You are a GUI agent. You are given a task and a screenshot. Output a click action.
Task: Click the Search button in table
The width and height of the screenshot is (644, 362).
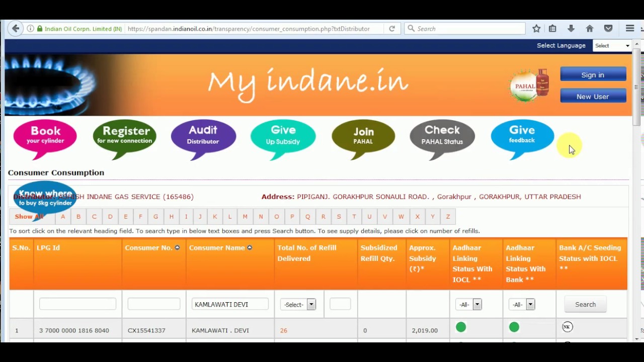(x=586, y=304)
